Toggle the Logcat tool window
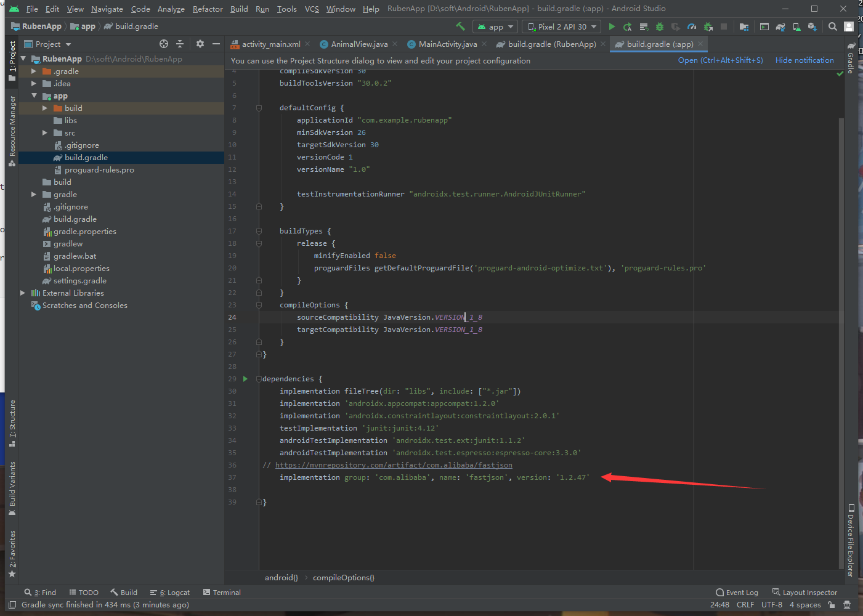863x616 pixels. [170, 593]
